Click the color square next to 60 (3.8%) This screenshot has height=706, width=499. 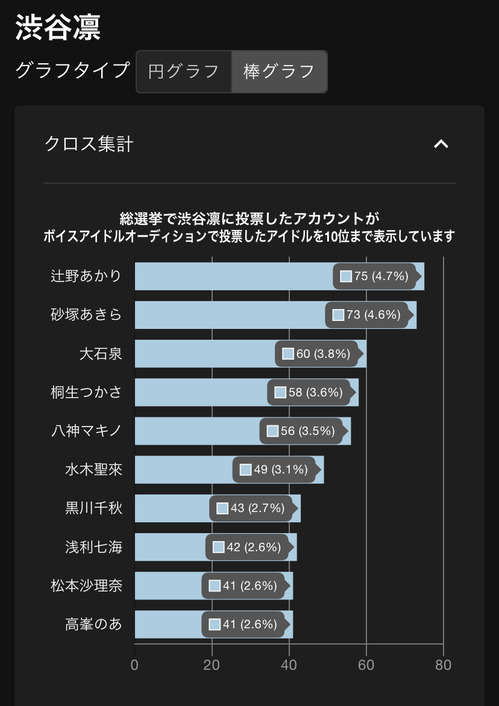288,353
